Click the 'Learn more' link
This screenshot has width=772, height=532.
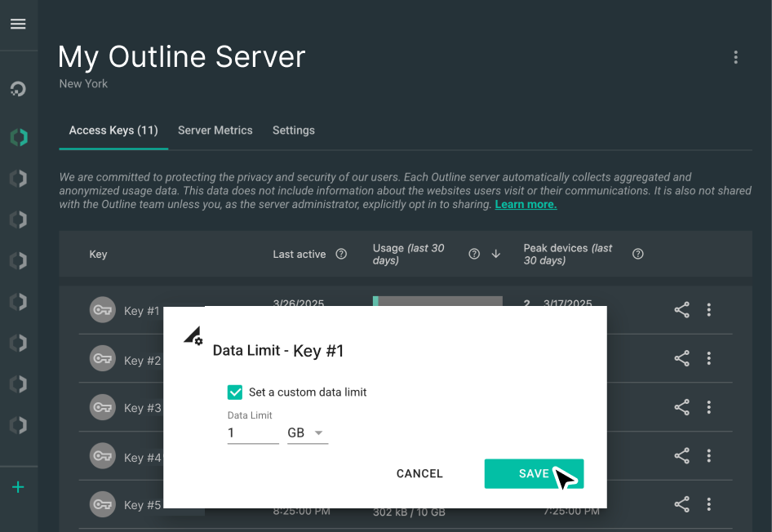pos(525,204)
